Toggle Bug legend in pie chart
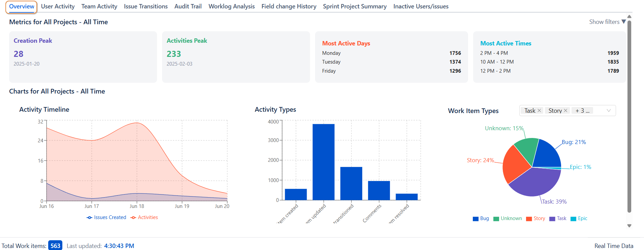 click(x=481, y=218)
